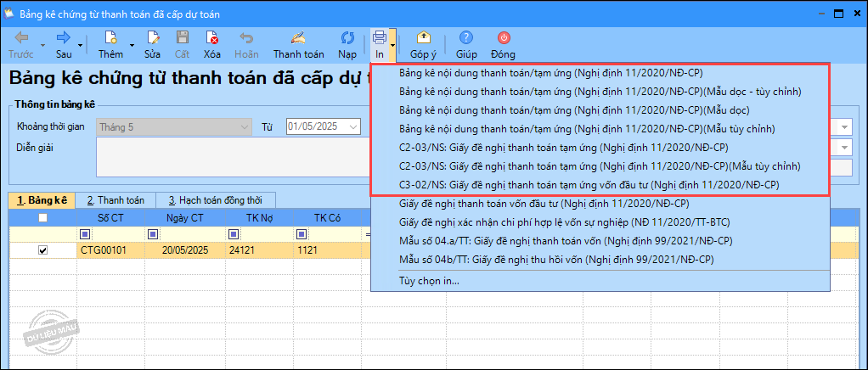Open Giúp help icon
Viewport: 868px width, 370px height.
[x=466, y=38]
